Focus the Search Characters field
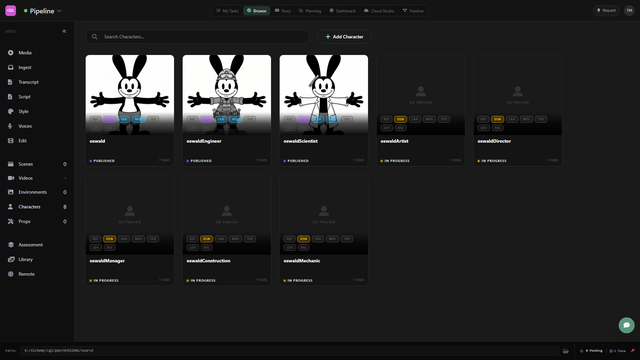 [197, 37]
